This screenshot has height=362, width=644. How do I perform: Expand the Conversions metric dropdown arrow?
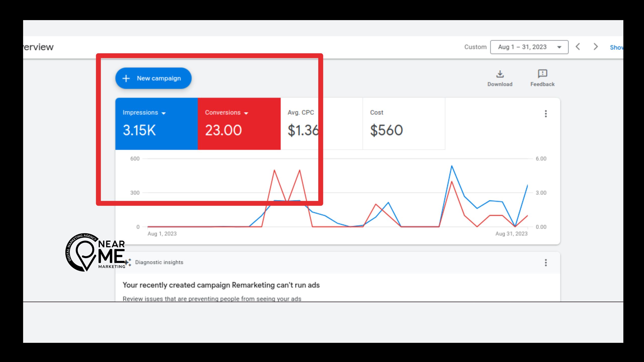point(246,113)
